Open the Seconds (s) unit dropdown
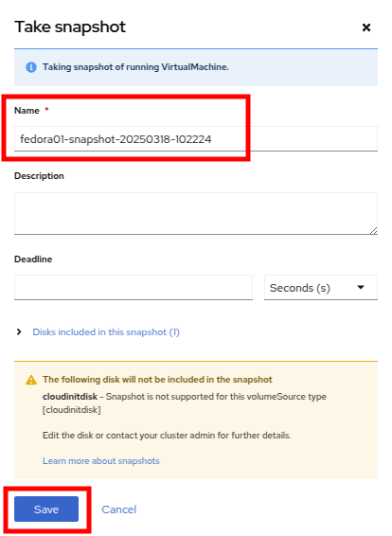Viewport: 392px width, 536px height. click(321, 288)
